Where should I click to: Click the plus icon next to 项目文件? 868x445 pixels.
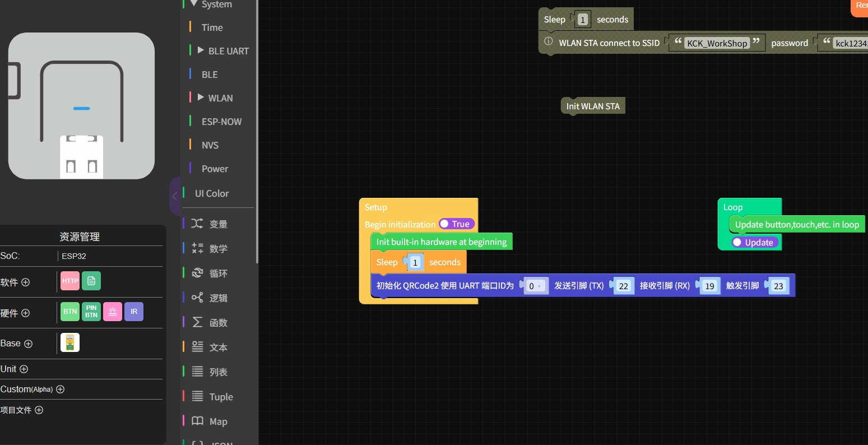tap(39, 410)
